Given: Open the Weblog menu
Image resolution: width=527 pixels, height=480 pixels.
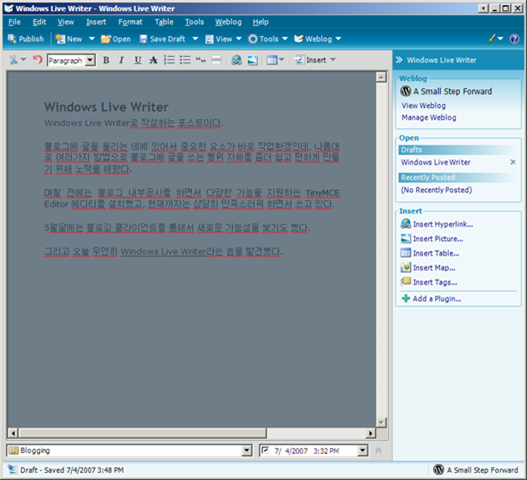Looking at the screenshot, I should pyautogui.click(x=228, y=22).
